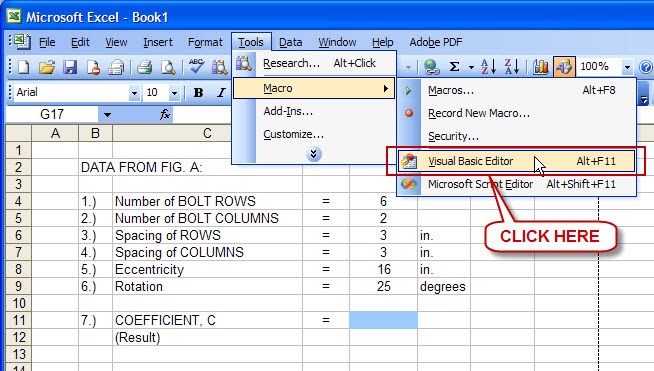
Task: Launch the Visual Basic Editor
Action: [516, 161]
